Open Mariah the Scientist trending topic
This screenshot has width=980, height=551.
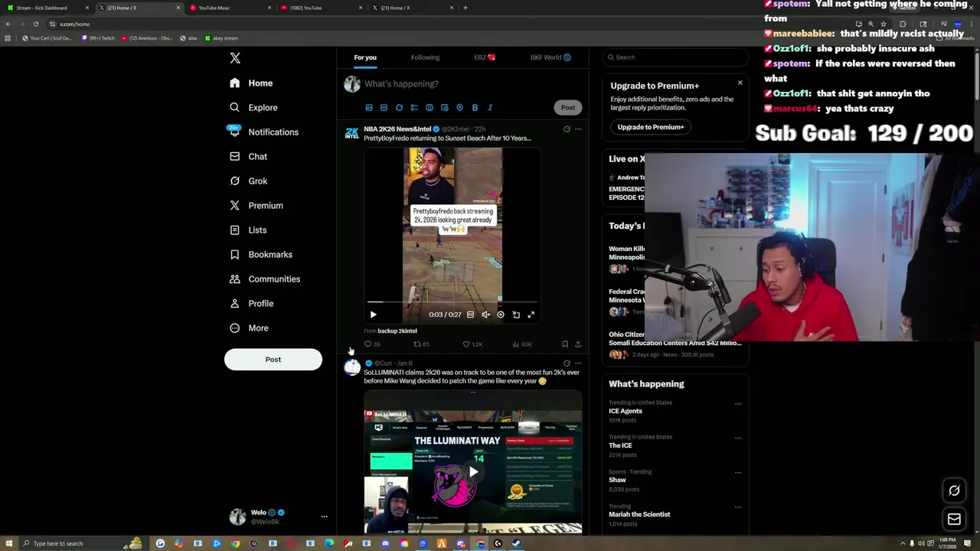point(639,514)
